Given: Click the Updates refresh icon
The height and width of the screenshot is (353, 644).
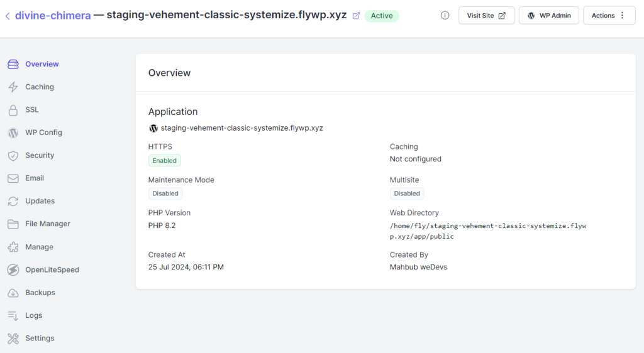Looking at the screenshot, I should (x=13, y=201).
